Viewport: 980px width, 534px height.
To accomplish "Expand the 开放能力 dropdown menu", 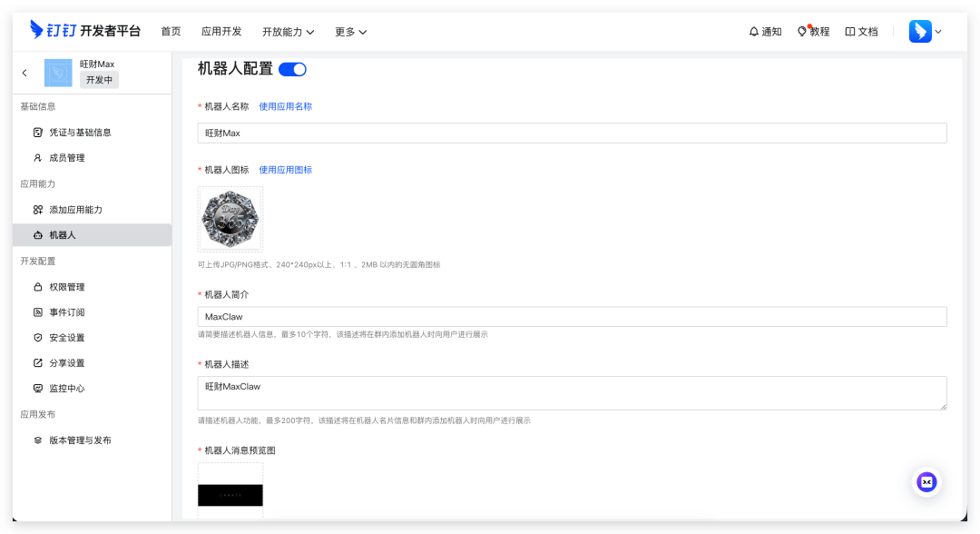I will click(288, 32).
